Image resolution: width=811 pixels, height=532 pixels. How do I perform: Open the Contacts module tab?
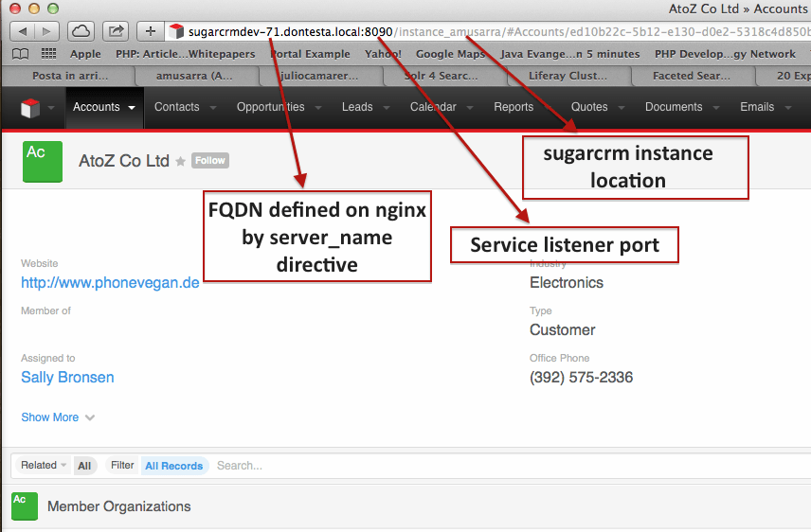pyautogui.click(x=177, y=107)
